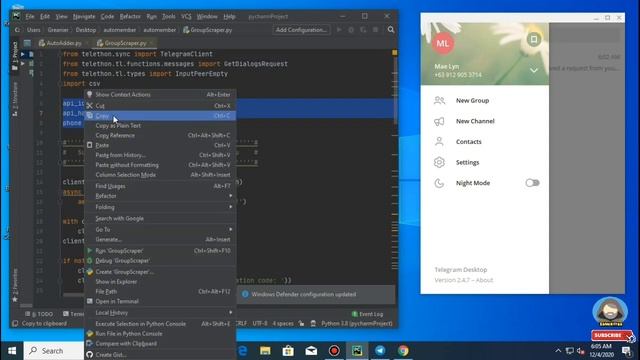Image resolution: width=640 pixels, height=360 pixels.
Task: Open the Structure tool window sidebar tab
Action: [x=15, y=99]
